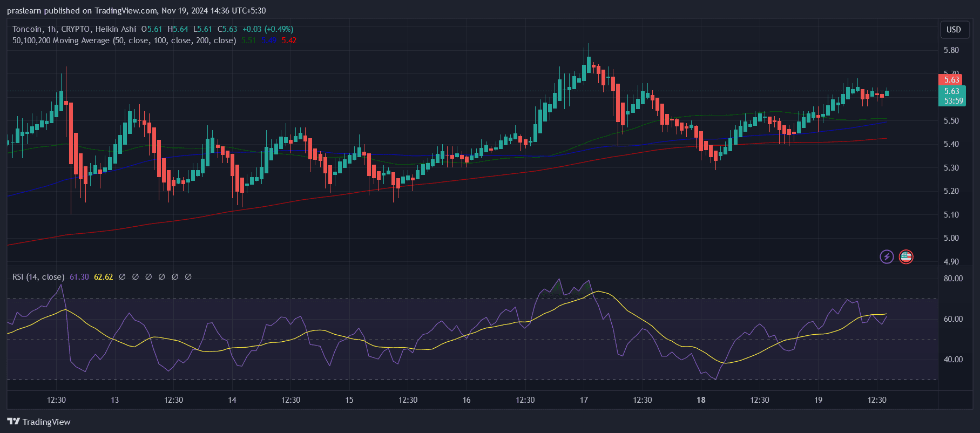Click the 5.50 price axis label
Viewport: 980px width, 433px height.
coord(951,121)
